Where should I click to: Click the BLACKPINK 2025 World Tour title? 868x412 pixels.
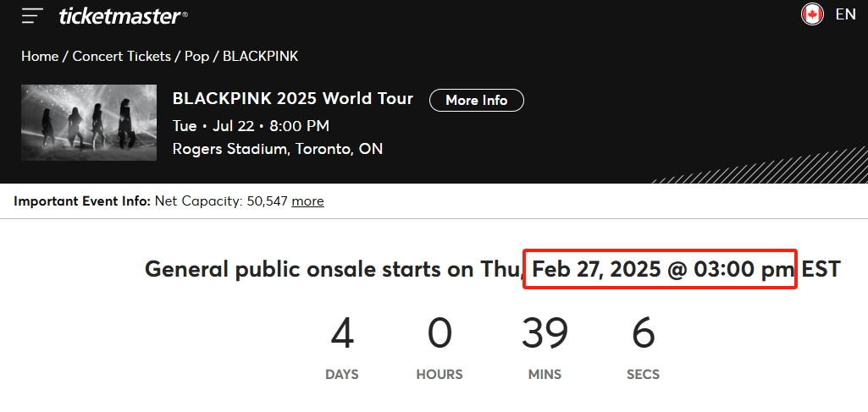pyautogui.click(x=293, y=99)
